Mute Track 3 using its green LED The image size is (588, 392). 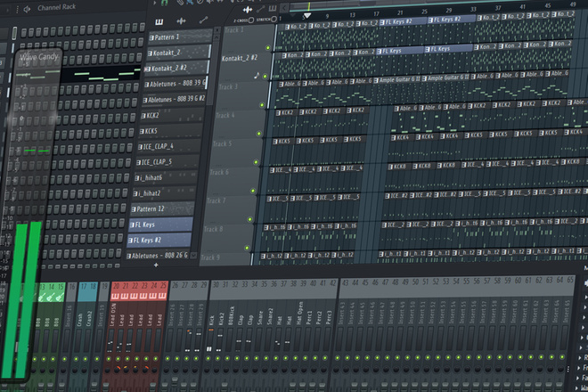(262, 105)
